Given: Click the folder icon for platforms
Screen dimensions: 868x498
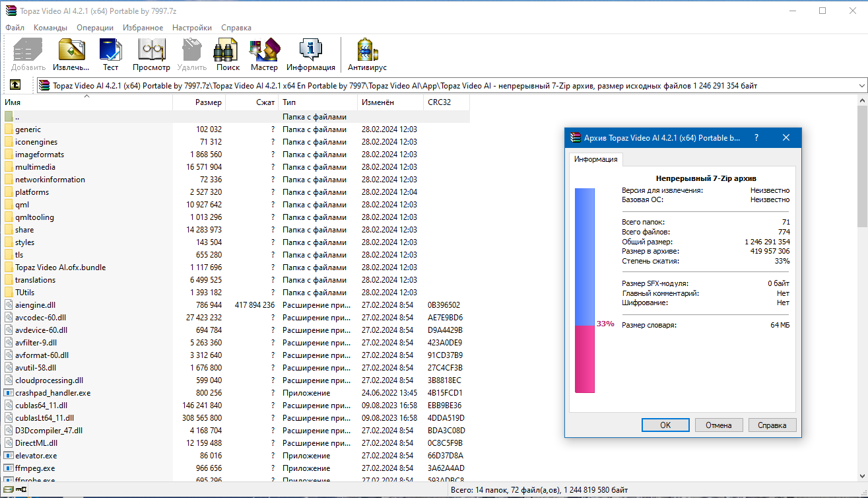Looking at the screenshot, I should point(9,192).
